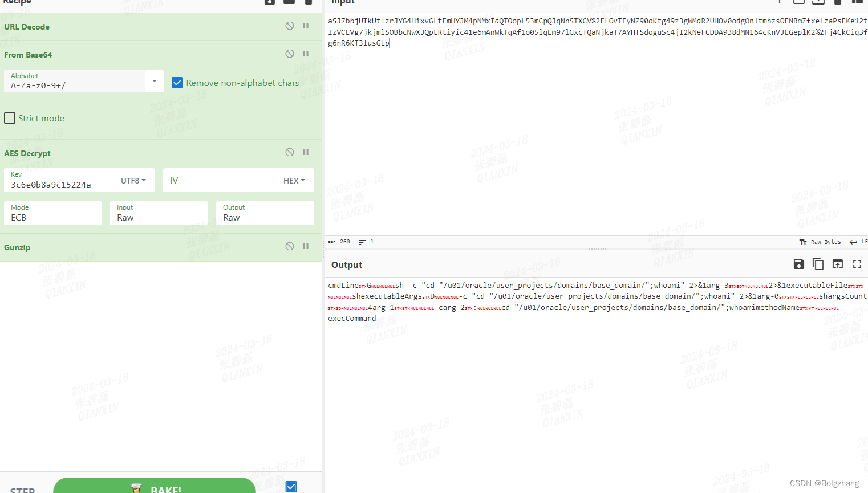
Task: Save the current recipe
Action: pyautogui.click(x=269, y=2)
